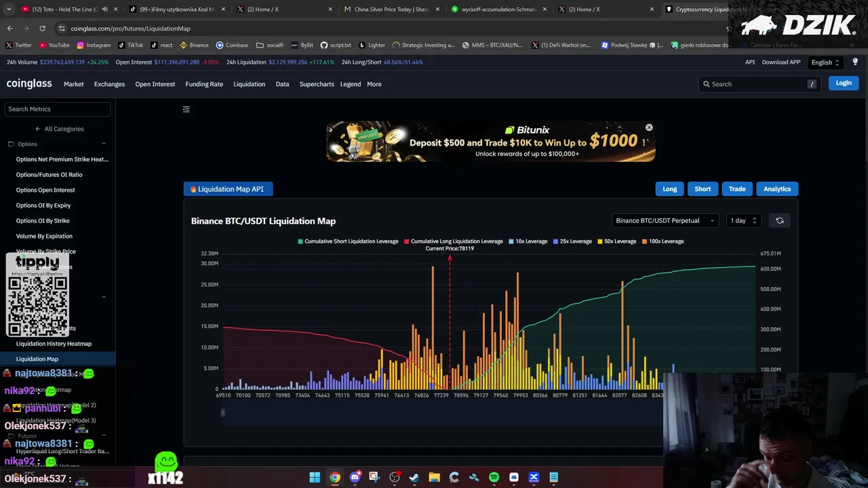Viewport: 868px width, 488px height.
Task: Mute the Toto Hold The Line tab
Action: 104,9
